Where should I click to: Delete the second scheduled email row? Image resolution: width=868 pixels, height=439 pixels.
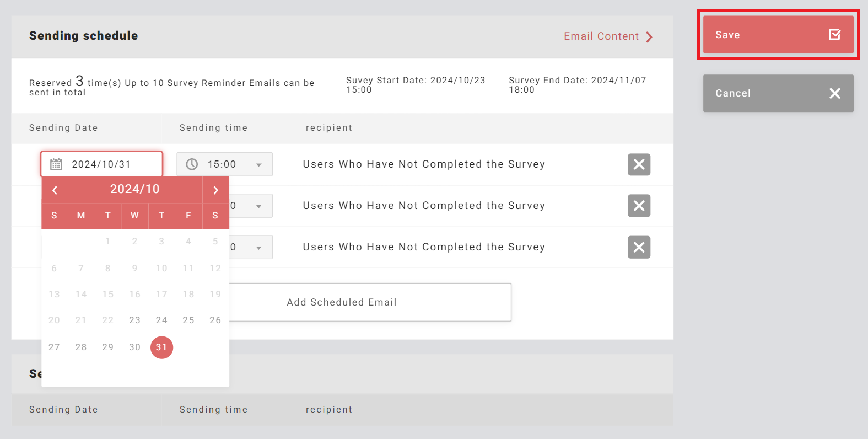pos(639,206)
